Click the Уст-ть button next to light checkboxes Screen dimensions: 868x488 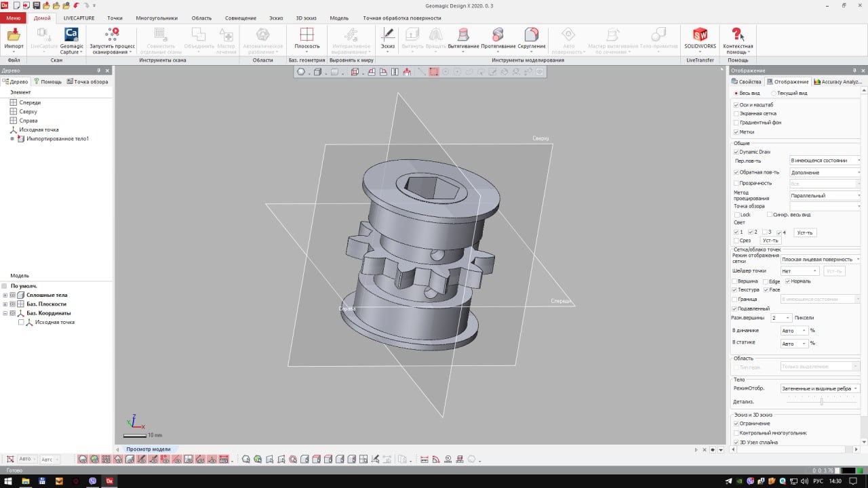coord(805,232)
